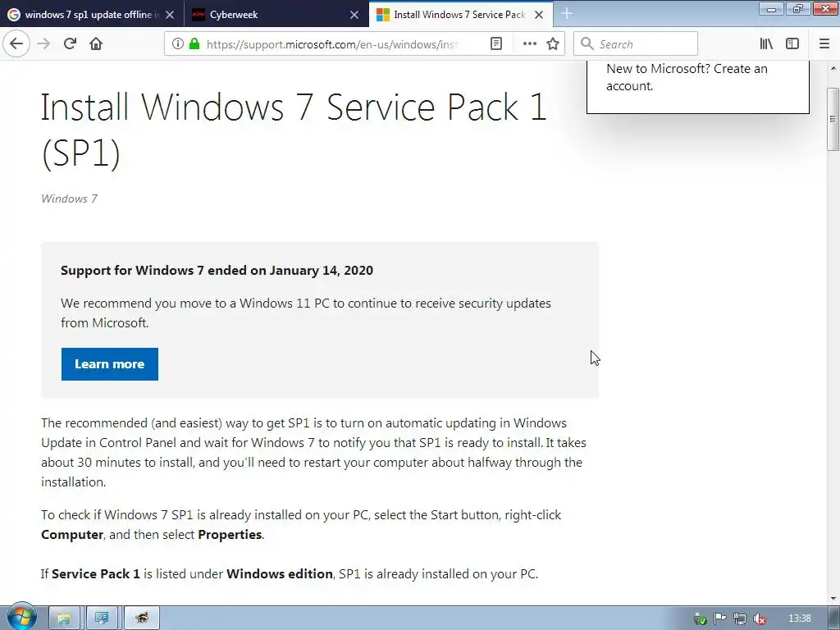The height and width of the screenshot is (630, 840).
Task: Click the search magnifier icon
Action: pos(587,44)
